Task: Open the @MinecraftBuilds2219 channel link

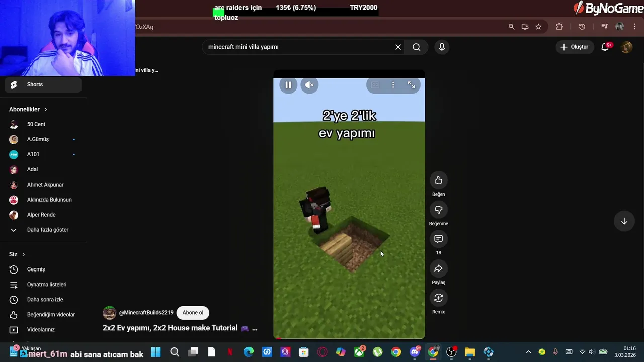Action: pyautogui.click(x=146, y=313)
